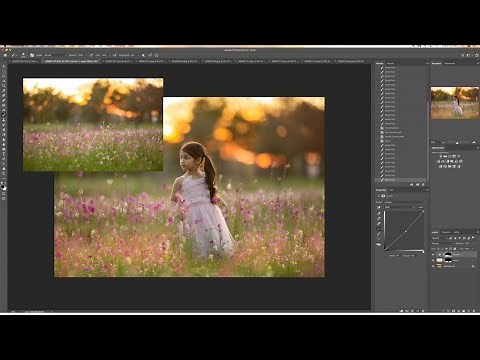This screenshot has height=360, width=480.
Task: Toggle lock all in Layers panel
Action: [455, 249]
